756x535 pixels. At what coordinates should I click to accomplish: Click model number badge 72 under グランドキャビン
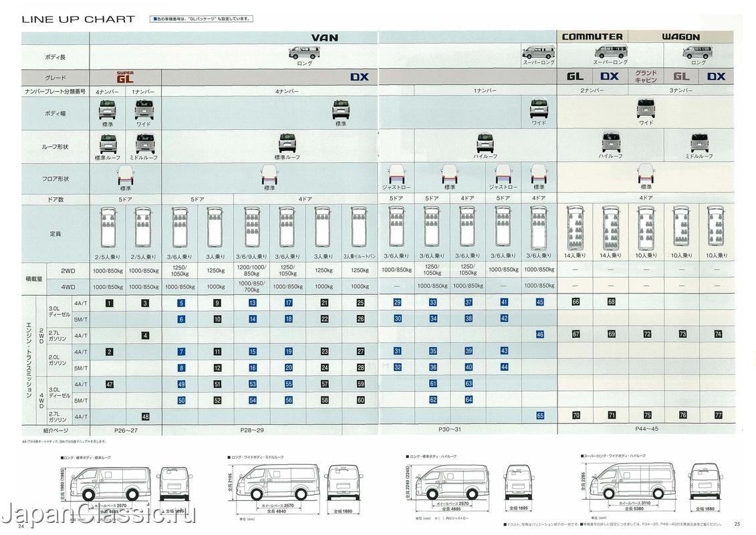647,334
